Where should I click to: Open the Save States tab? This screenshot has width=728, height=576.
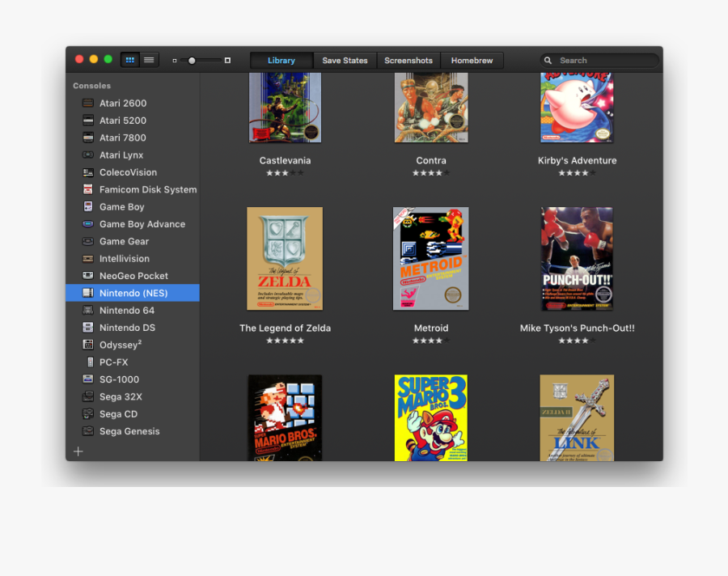[x=345, y=61]
